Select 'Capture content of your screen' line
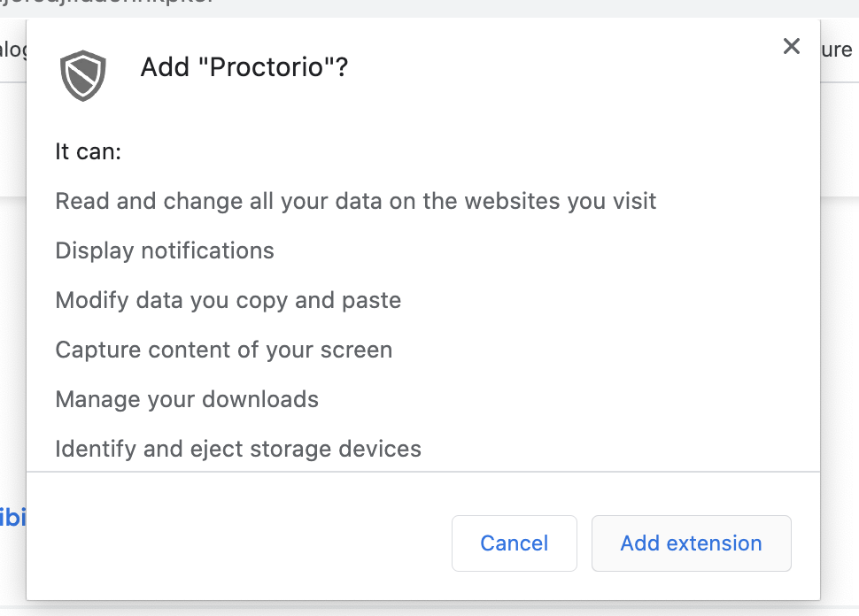 coord(223,350)
